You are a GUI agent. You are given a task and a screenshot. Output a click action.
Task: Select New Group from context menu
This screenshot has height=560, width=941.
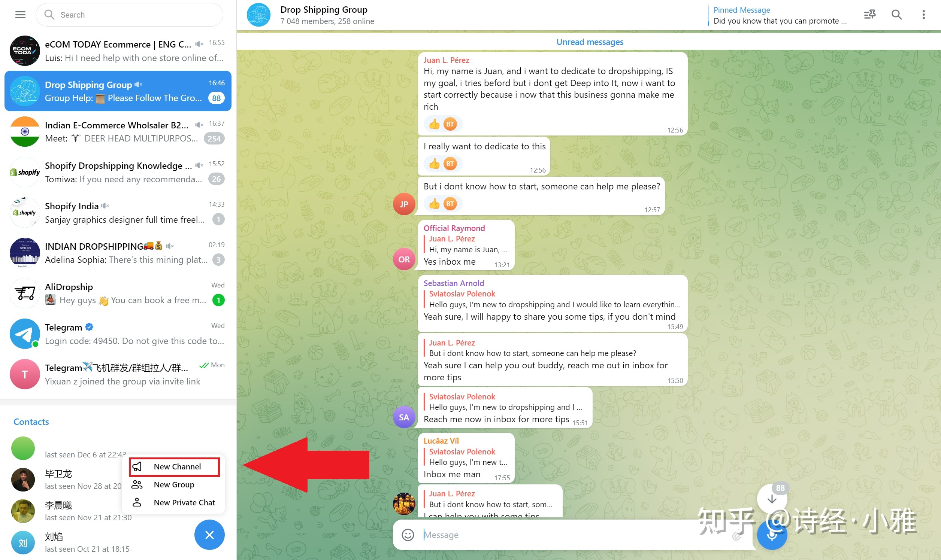click(x=174, y=485)
